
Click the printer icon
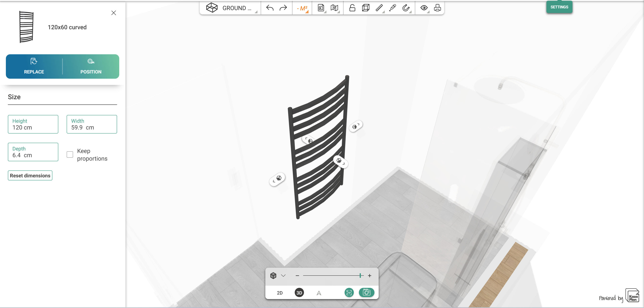click(437, 8)
